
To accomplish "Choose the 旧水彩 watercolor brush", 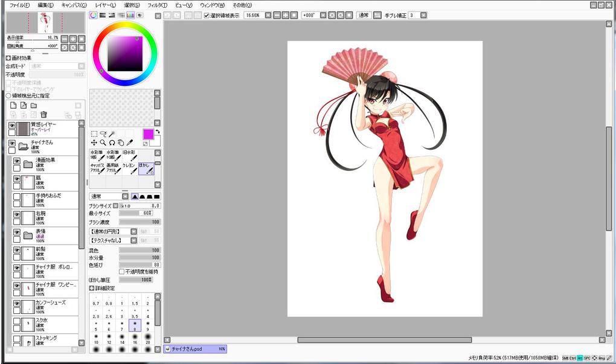I will tap(130, 156).
